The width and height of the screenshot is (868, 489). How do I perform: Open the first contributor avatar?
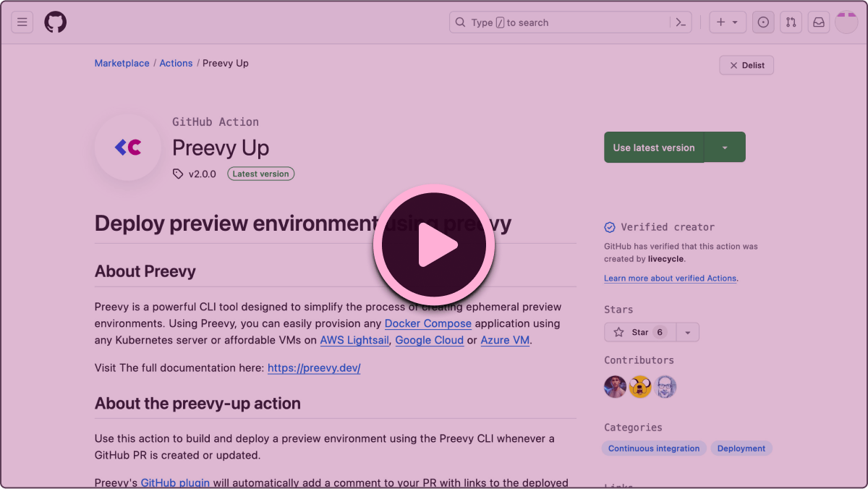point(615,387)
